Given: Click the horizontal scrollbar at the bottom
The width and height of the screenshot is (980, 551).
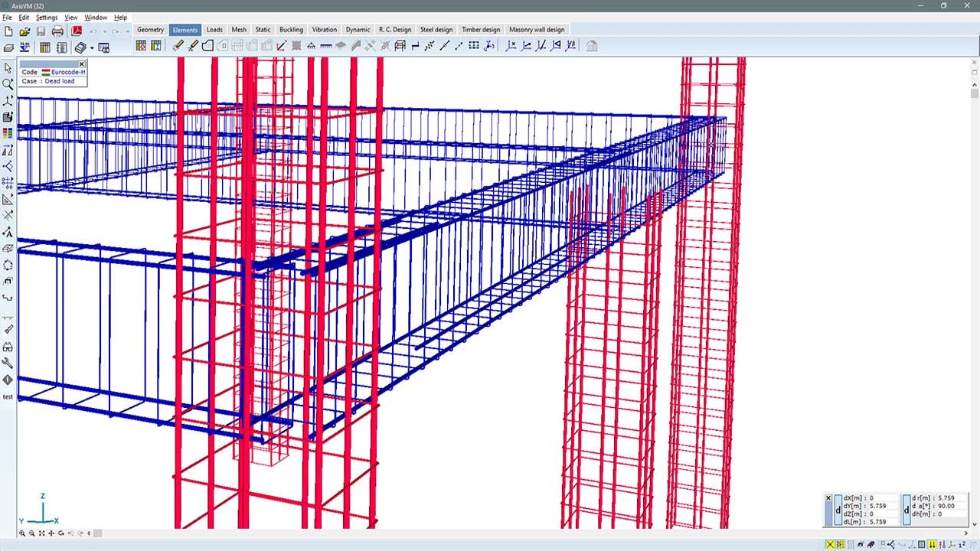Looking at the screenshot, I should 459,533.
